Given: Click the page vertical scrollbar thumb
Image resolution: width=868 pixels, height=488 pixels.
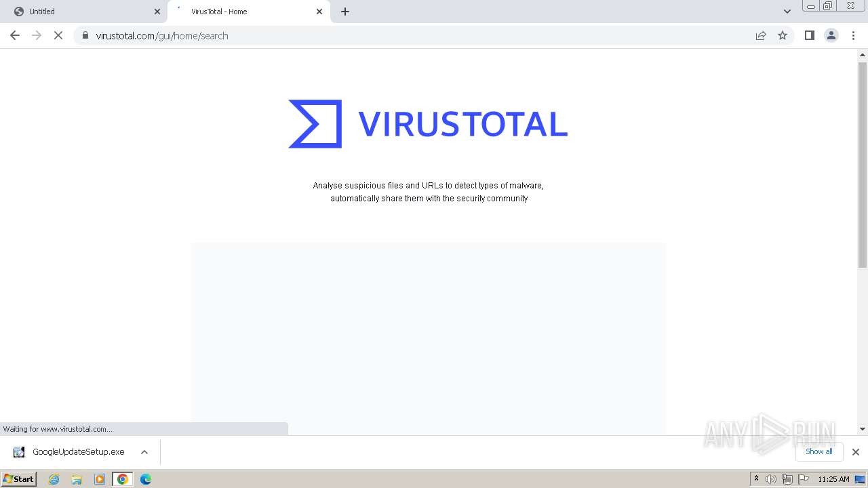Looking at the screenshot, I should pos(863,164).
